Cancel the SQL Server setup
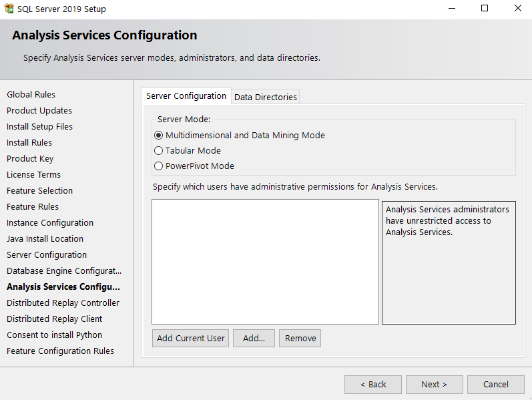The width and height of the screenshot is (532, 400). point(495,384)
